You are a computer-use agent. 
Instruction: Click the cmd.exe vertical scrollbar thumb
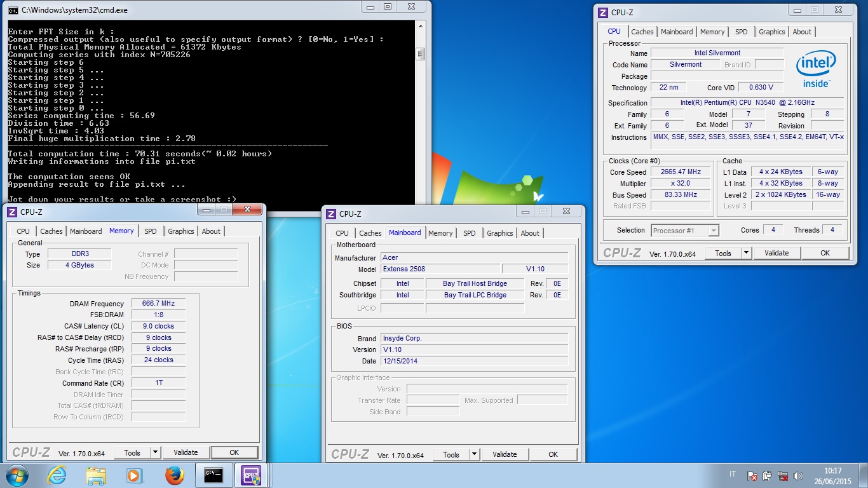click(421, 55)
